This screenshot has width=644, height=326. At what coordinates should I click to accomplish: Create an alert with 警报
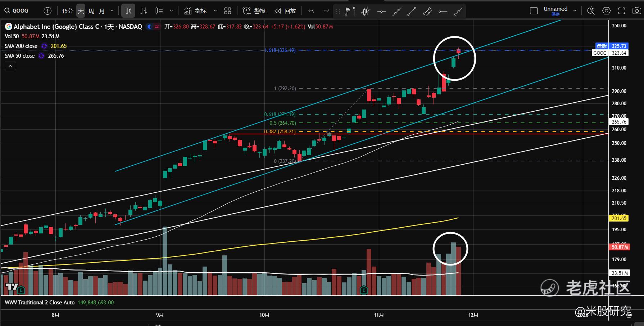click(x=254, y=11)
